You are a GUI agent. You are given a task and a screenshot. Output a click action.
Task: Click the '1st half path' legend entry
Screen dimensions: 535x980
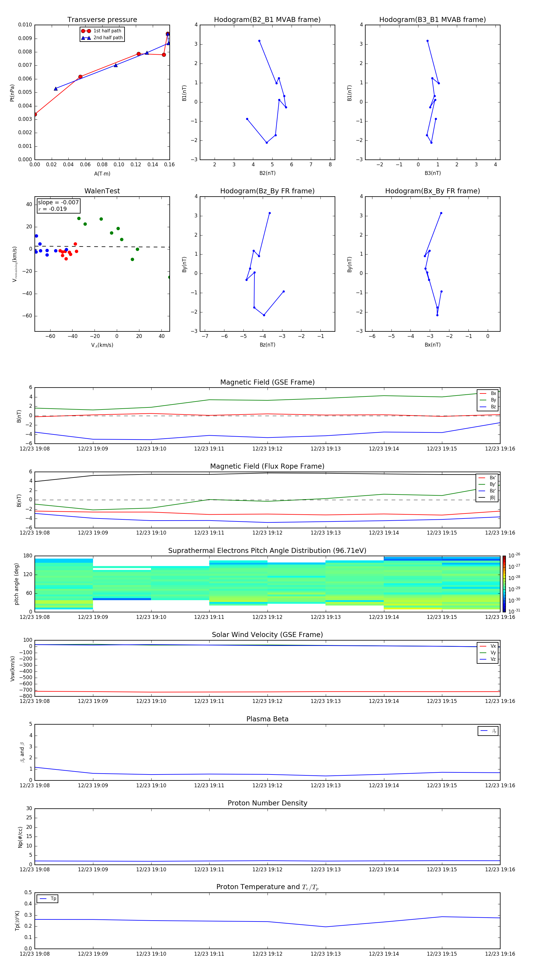tap(102, 31)
